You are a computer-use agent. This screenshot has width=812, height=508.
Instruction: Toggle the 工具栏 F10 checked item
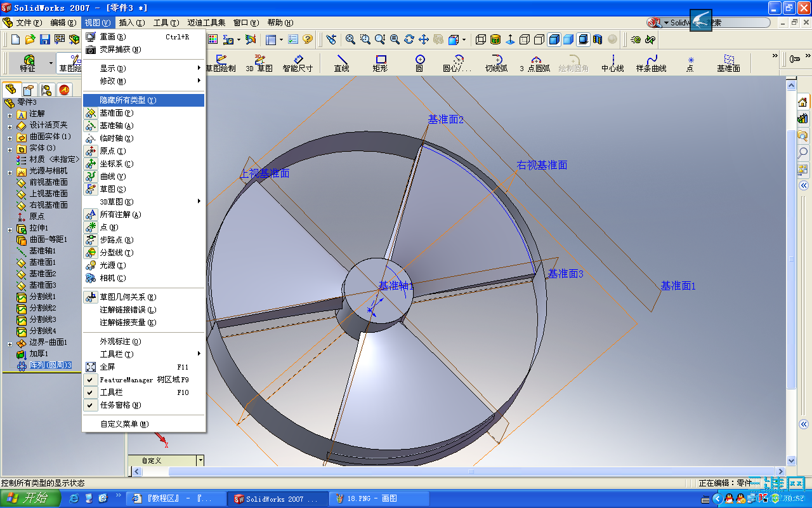coord(143,392)
